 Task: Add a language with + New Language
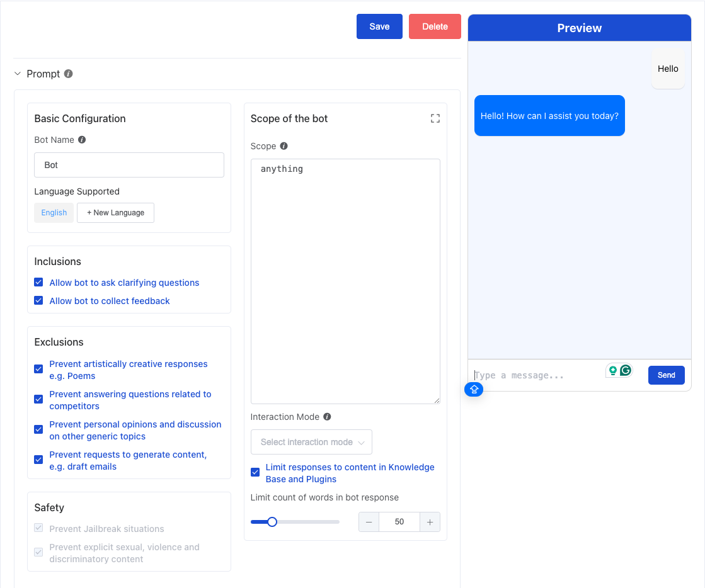(115, 213)
